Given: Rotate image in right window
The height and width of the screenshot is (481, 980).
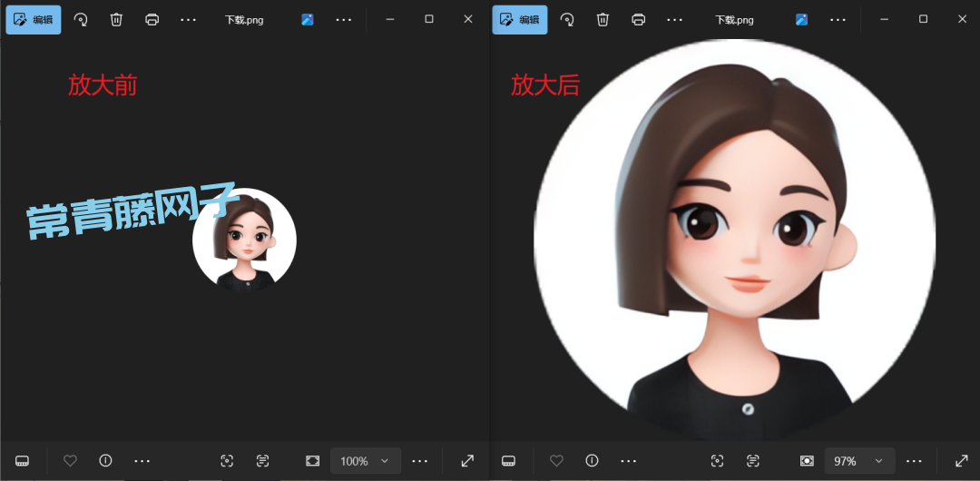Looking at the screenshot, I should pyautogui.click(x=567, y=19).
